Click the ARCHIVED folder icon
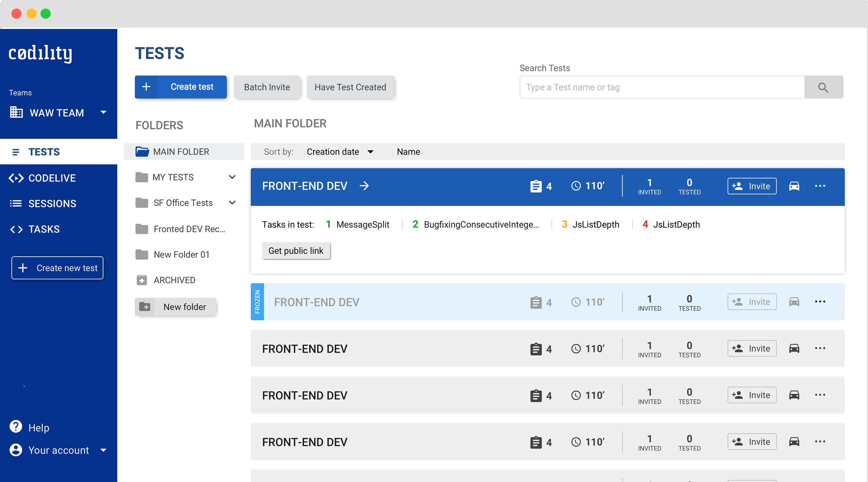This screenshot has height=482, width=868. pos(142,280)
